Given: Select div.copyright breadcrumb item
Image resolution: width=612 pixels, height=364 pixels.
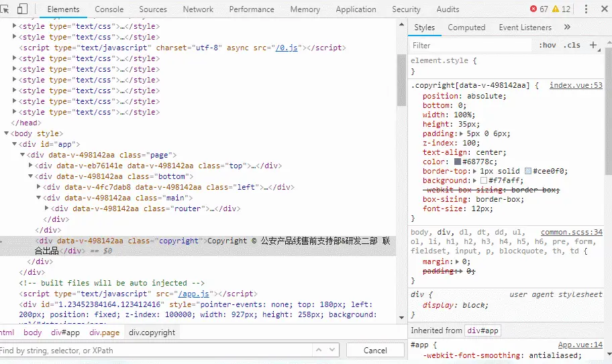Looking at the screenshot, I should click(x=152, y=332).
